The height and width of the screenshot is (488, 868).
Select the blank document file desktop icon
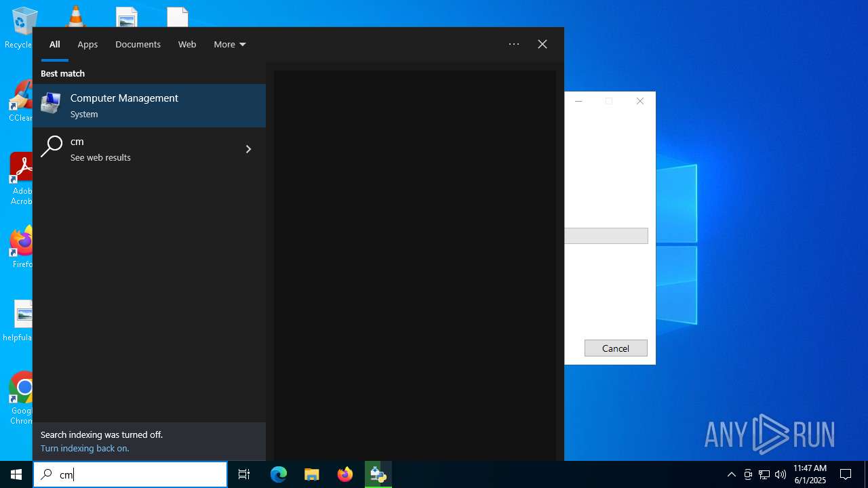coord(178,17)
